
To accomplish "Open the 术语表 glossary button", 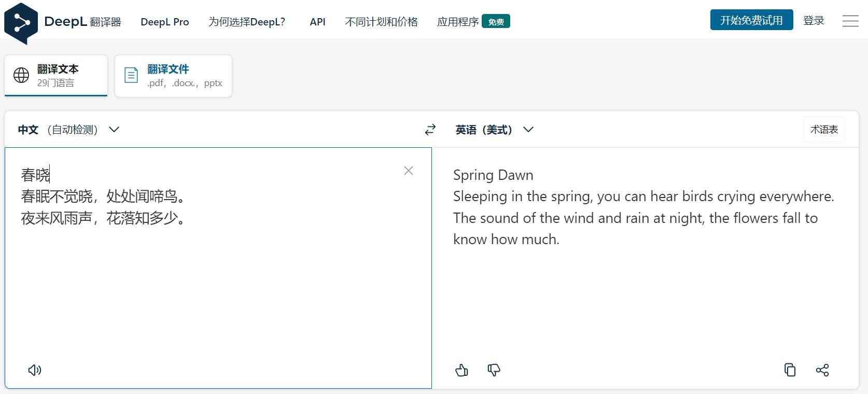I will 824,130.
